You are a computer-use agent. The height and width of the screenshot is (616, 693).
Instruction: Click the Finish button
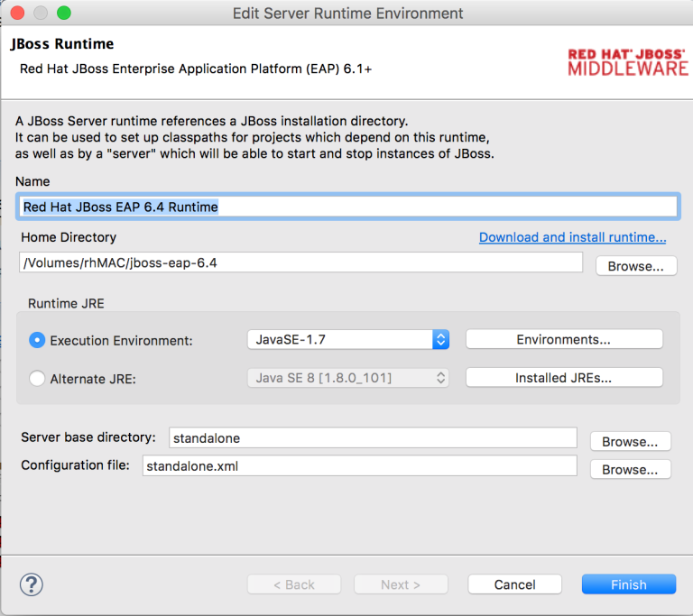point(629,584)
